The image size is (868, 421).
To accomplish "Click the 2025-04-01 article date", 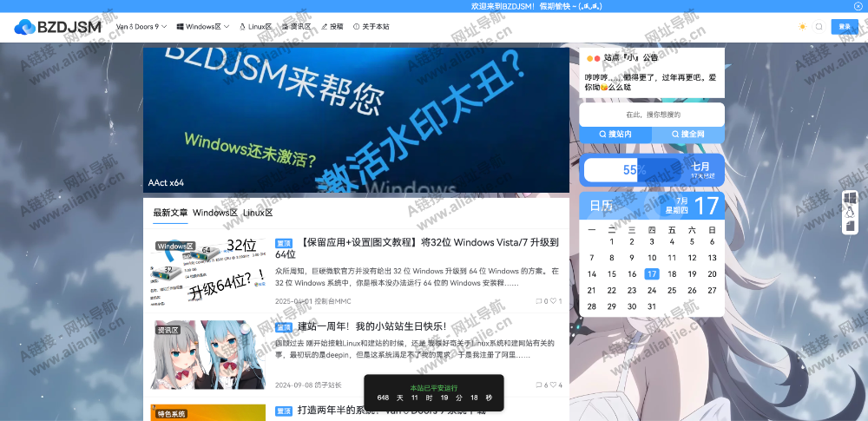I will pos(293,301).
